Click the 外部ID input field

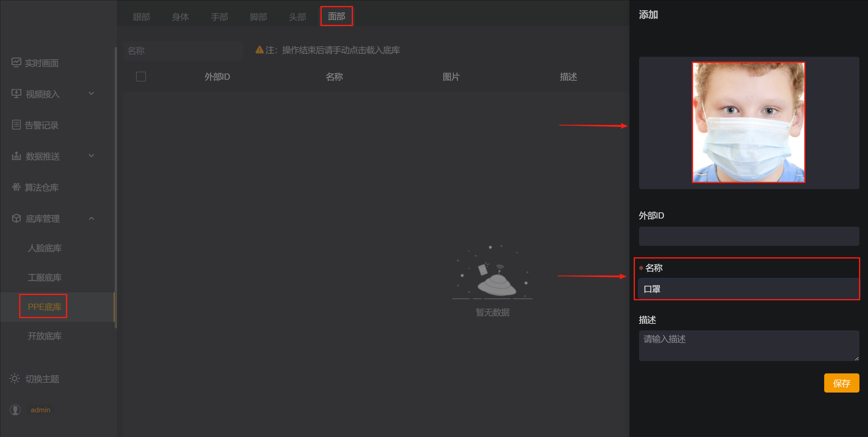point(749,236)
